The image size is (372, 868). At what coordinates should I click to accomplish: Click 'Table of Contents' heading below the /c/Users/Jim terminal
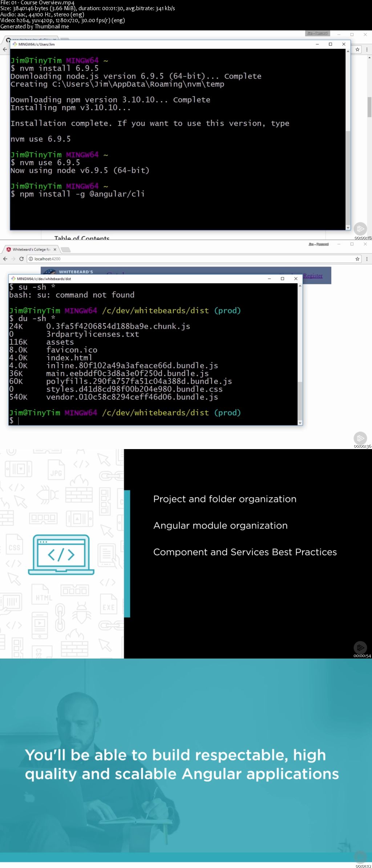82,238
